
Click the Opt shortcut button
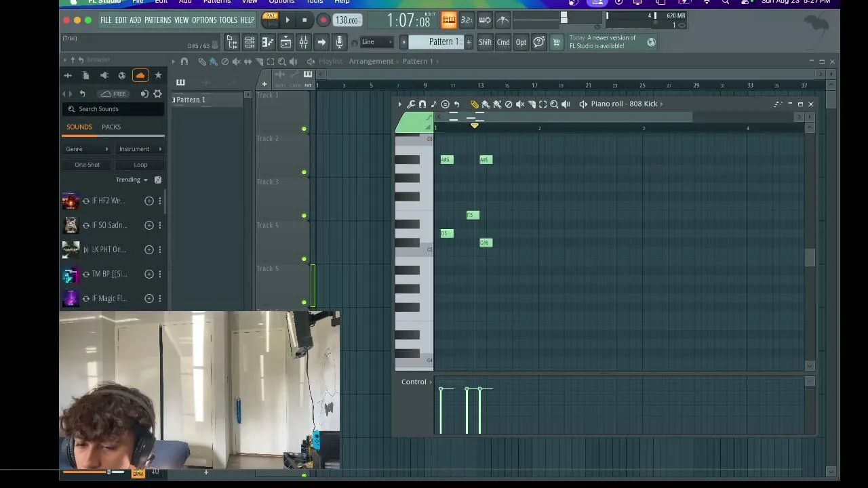pos(521,42)
